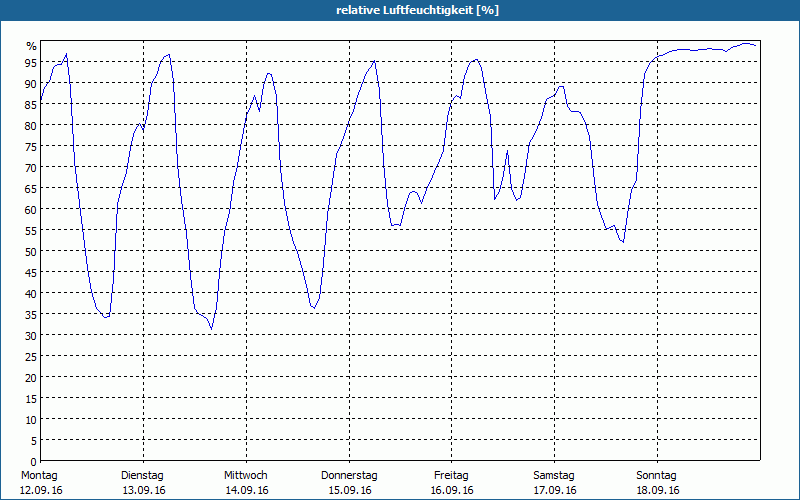Click the date label 13.09.16
The height and width of the screenshot is (500, 800).
[144, 490]
